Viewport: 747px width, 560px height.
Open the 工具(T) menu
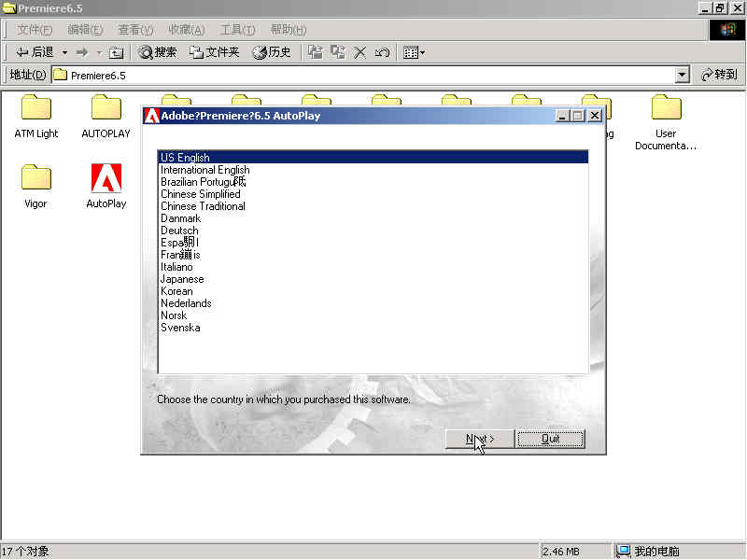tap(237, 30)
